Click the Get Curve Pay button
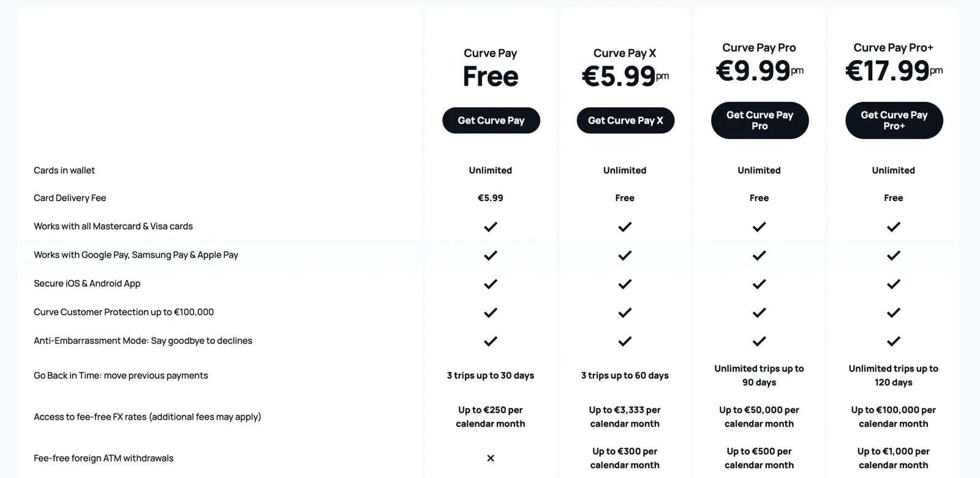This screenshot has width=980, height=478. pos(491,120)
